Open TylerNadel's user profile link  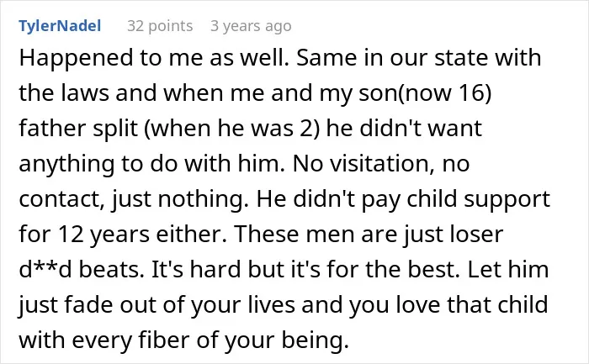tap(60, 26)
